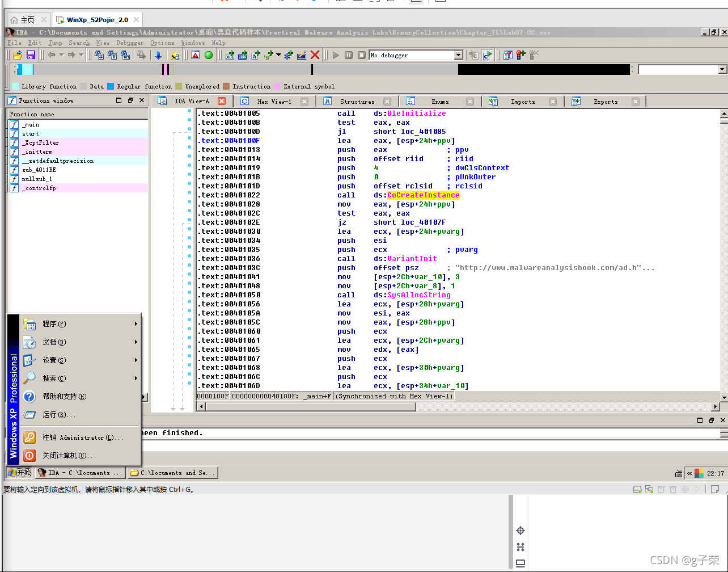
Task: Open the Options menu
Action: tap(162, 43)
